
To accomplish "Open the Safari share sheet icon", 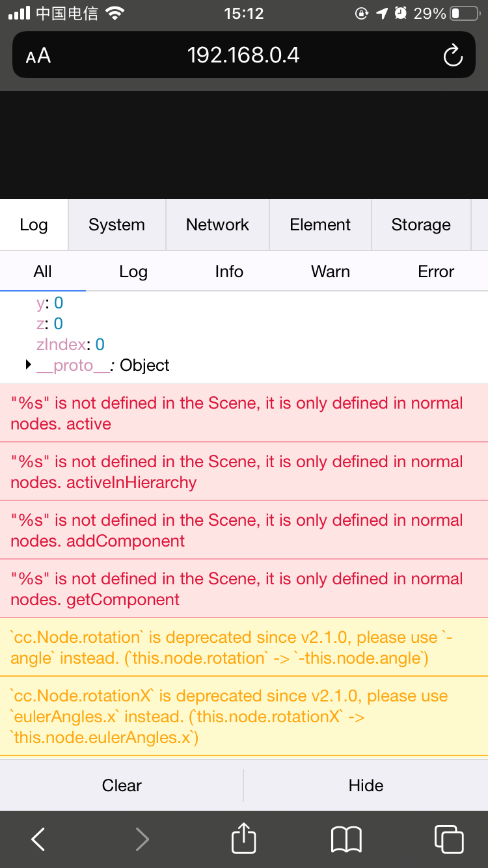I will pyautogui.click(x=243, y=838).
